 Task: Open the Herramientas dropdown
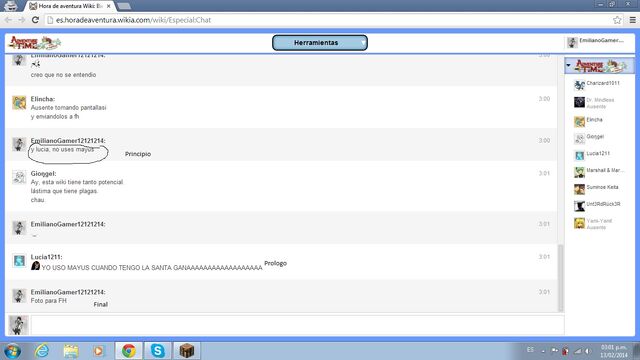[320, 42]
